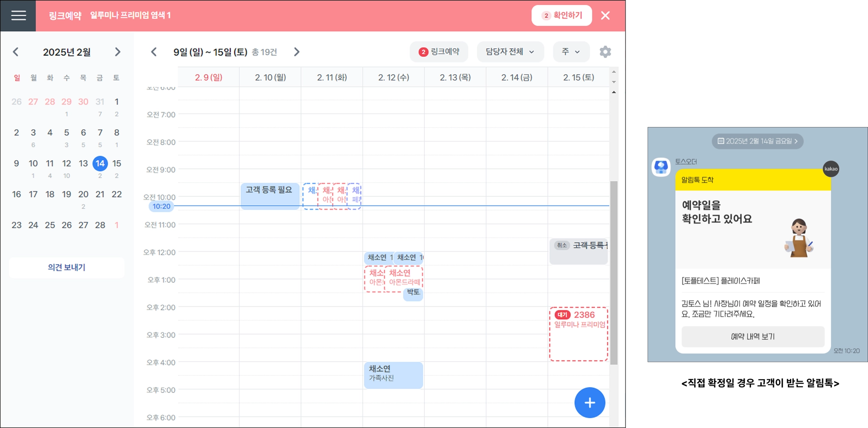Viewport: 868px width, 428px height.
Task: Open the hamburger menu
Action: 18,16
